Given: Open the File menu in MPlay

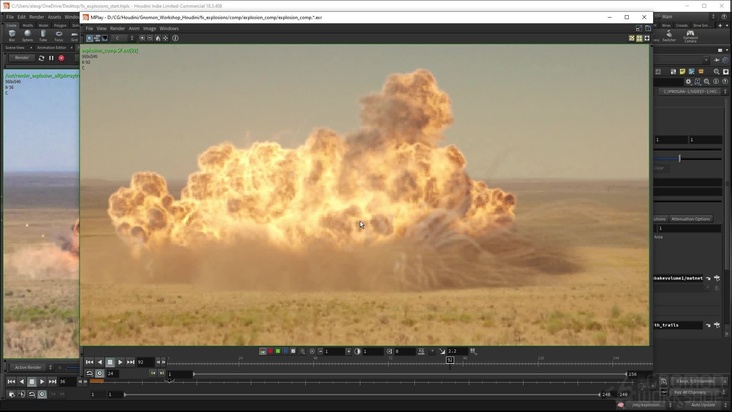Looking at the screenshot, I should (x=89, y=28).
